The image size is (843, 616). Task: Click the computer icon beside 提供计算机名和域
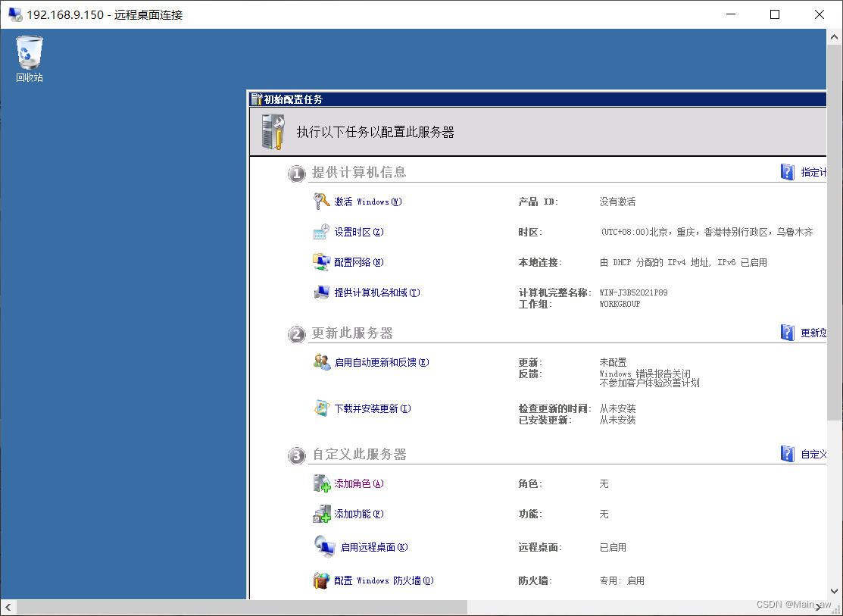[321, 292]
